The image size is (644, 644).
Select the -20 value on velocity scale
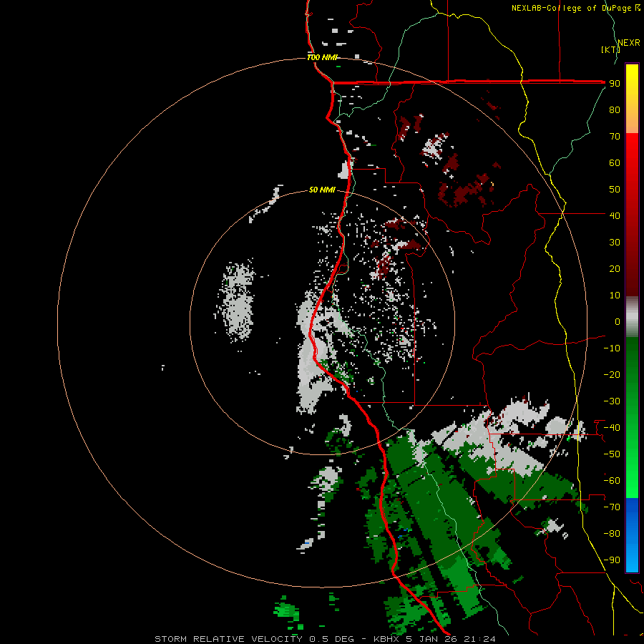pyautogui.click(x=612, y=374)
